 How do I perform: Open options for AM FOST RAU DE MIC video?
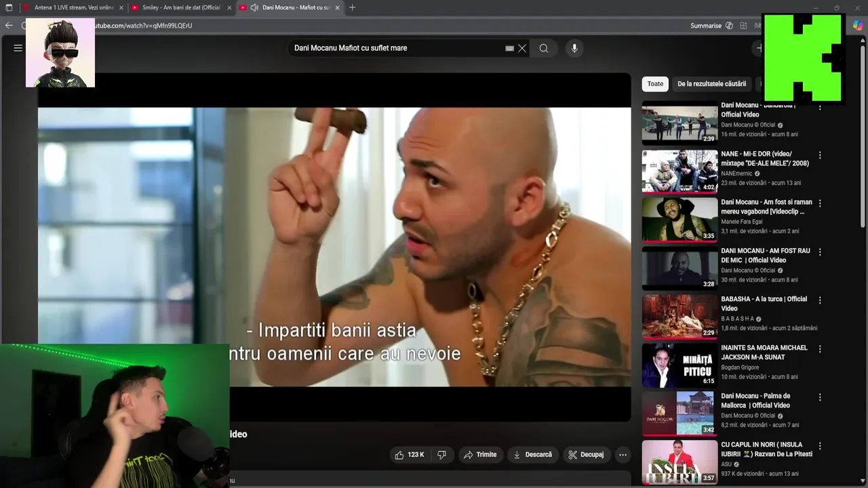click(x=820, y=252)
